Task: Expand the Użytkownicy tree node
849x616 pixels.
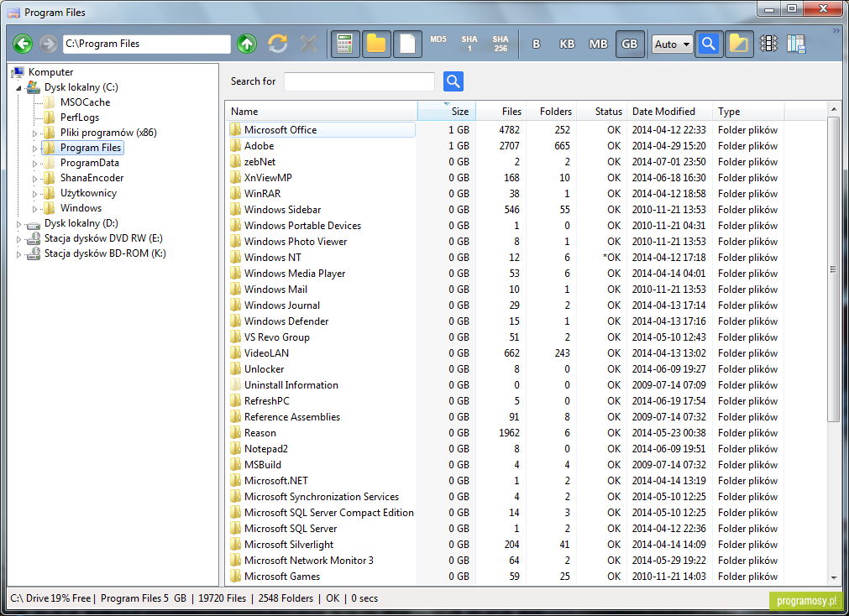Action: tap(34, 194)
